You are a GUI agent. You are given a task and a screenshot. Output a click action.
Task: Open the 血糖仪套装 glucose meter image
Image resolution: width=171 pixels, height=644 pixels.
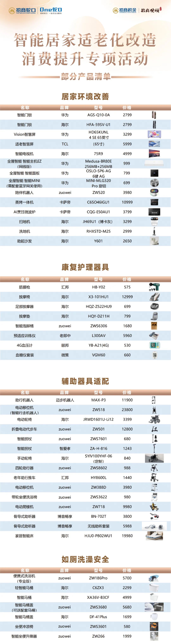pyautogui.click(x=155, y=355)
